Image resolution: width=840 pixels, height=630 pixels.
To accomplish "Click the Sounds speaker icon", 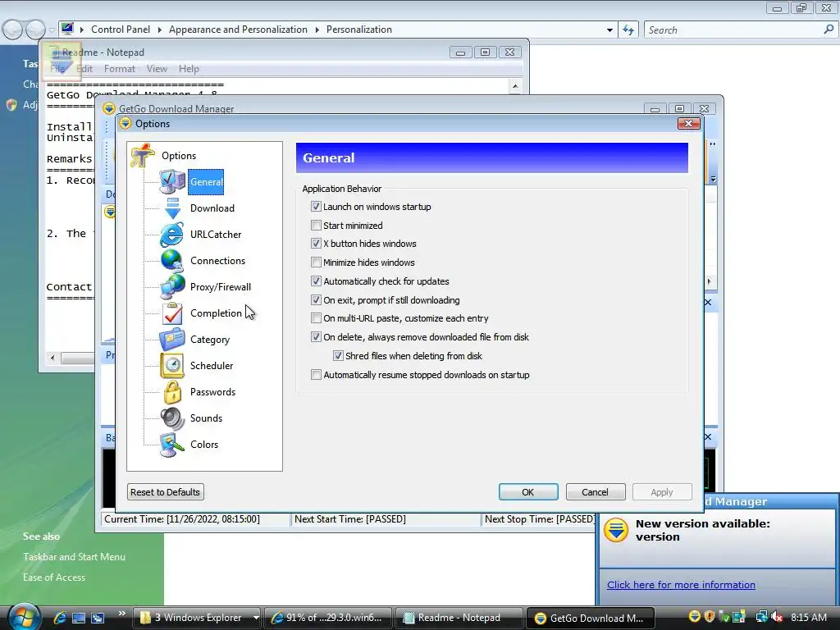I will 172,418.
